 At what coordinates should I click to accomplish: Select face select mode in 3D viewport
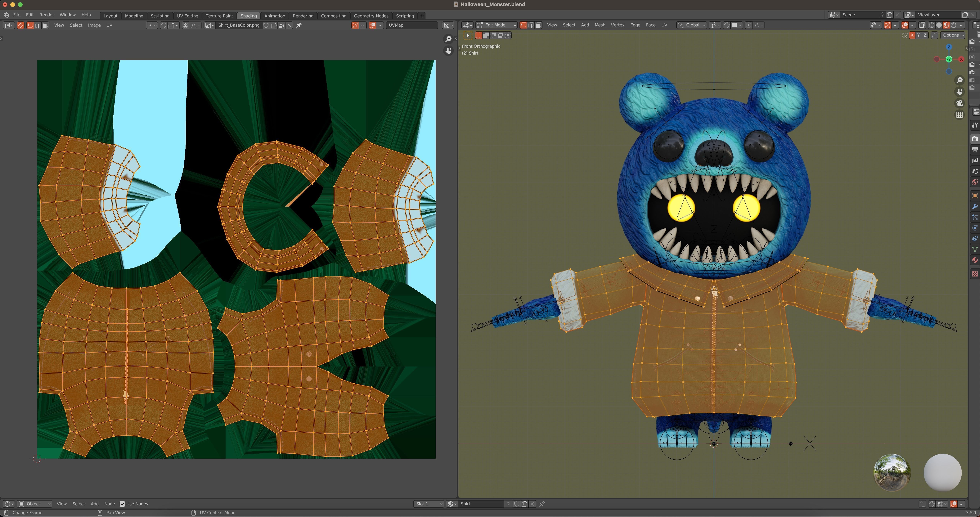point(538,25)
